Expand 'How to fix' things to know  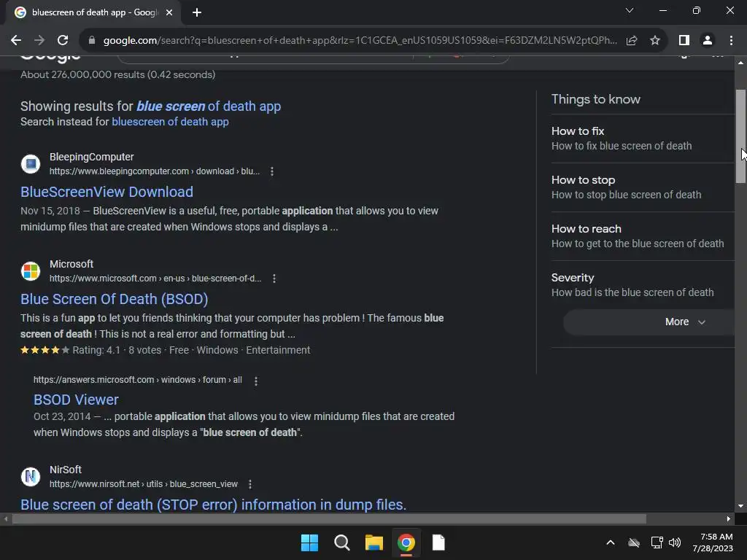(x=643, y=139)
